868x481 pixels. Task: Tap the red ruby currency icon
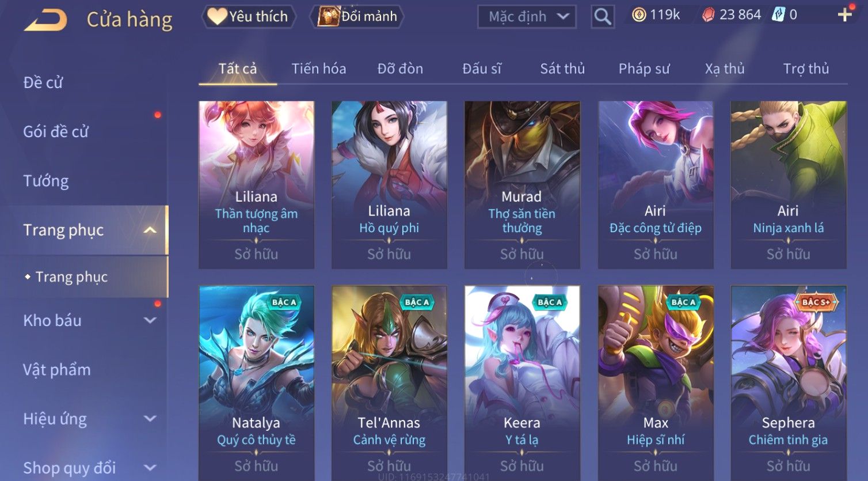(708, 15)
